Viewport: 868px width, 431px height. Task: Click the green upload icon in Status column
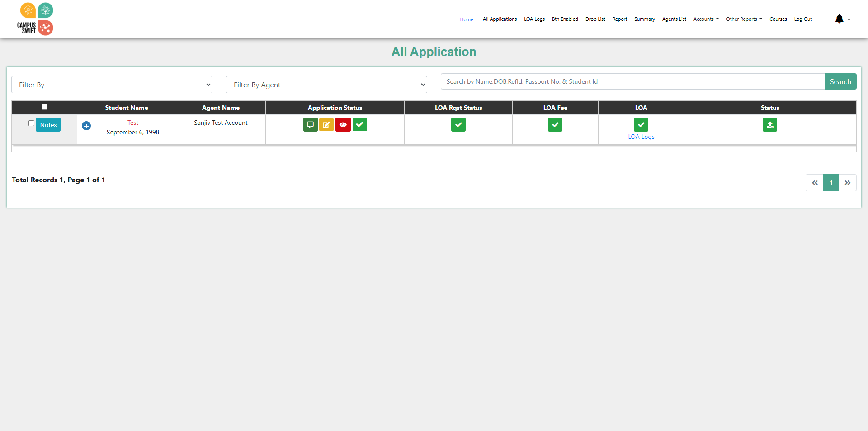[769, 125]
